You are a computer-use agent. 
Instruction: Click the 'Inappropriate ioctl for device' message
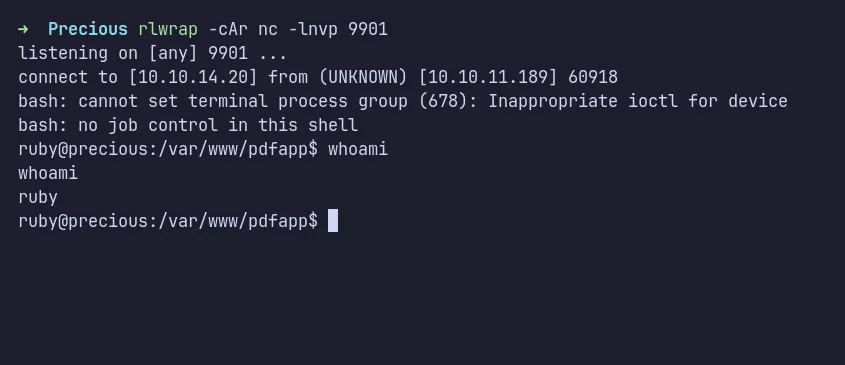pyautogui.click(x=638, y=101)
